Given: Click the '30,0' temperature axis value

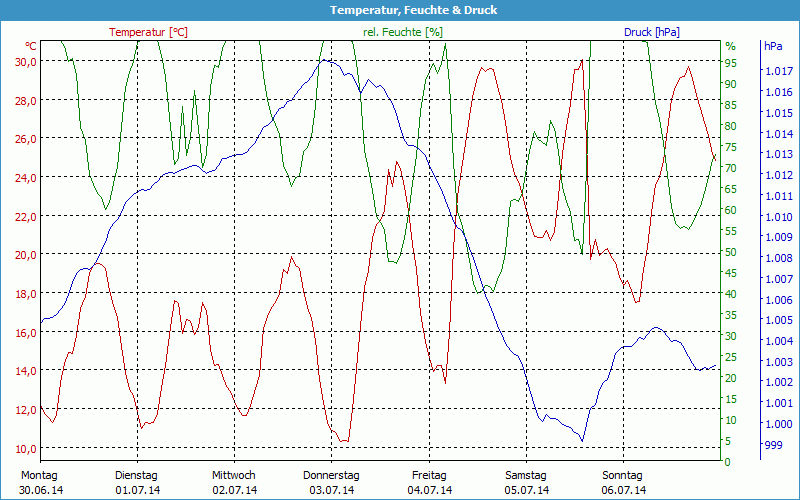Looking at the screenshot, I should (26, 61).
